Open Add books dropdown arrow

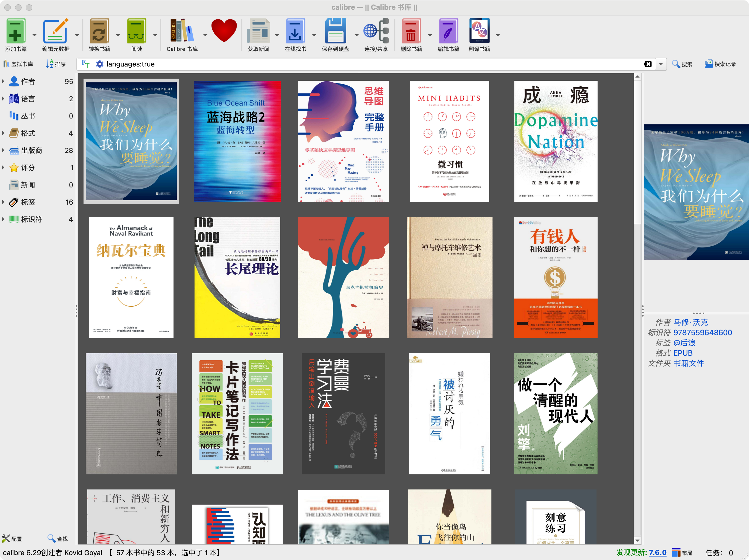(34, 35)
